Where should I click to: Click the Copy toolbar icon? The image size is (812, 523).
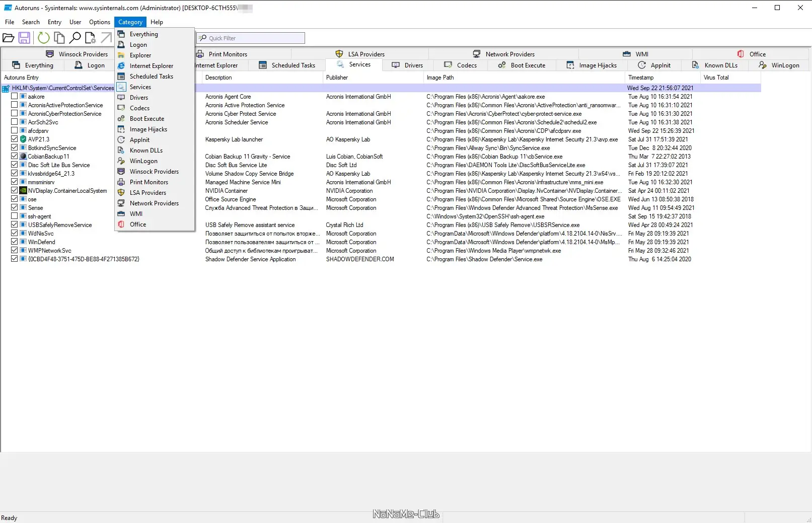click(x=59, y=38)
